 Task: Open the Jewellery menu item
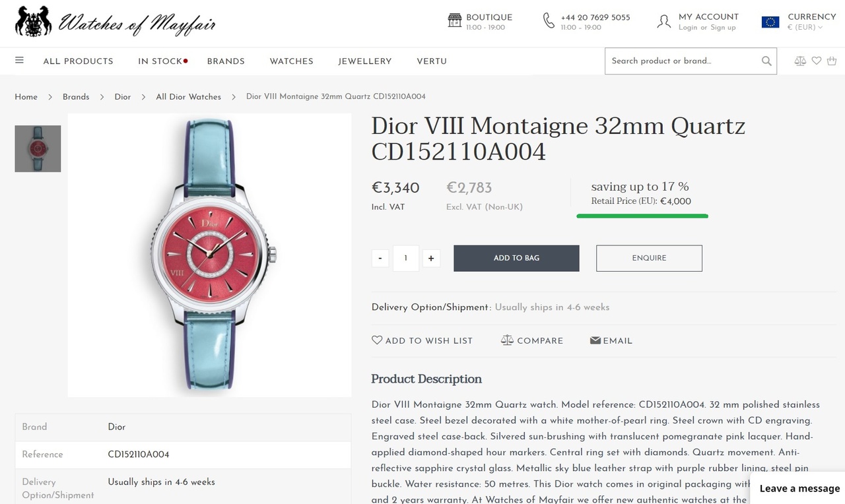tap(365, 61)
